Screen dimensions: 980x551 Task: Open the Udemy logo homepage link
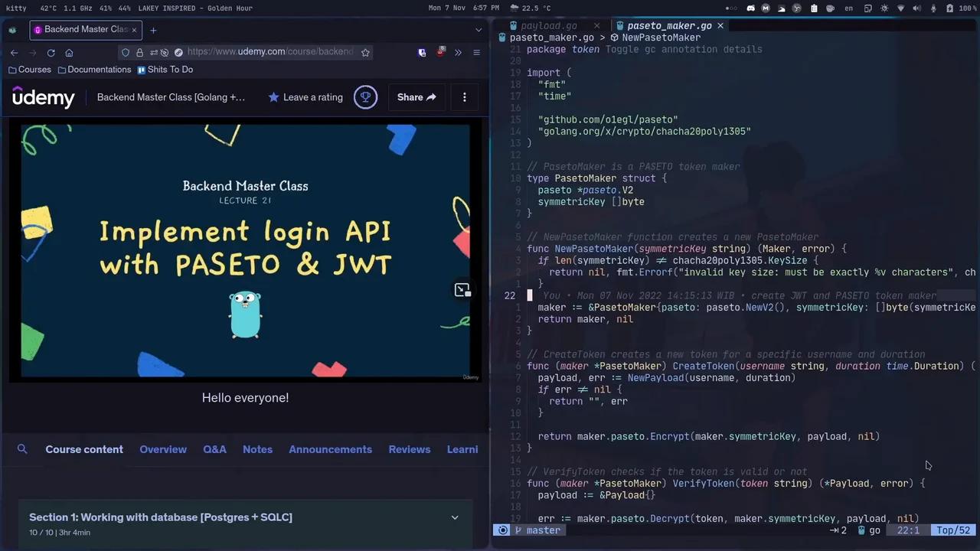44,97
